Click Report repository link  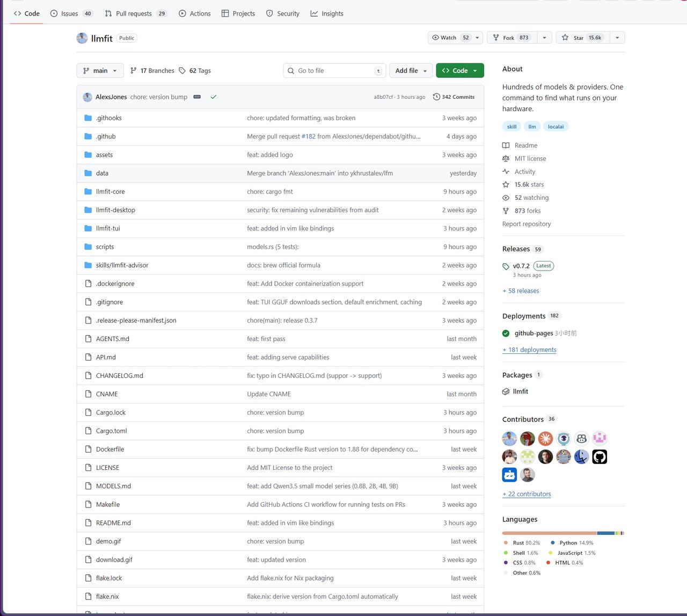(527, 224)
